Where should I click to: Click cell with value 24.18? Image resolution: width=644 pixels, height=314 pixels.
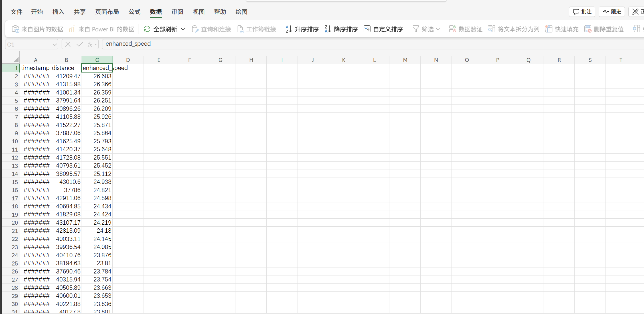point(97,231)
